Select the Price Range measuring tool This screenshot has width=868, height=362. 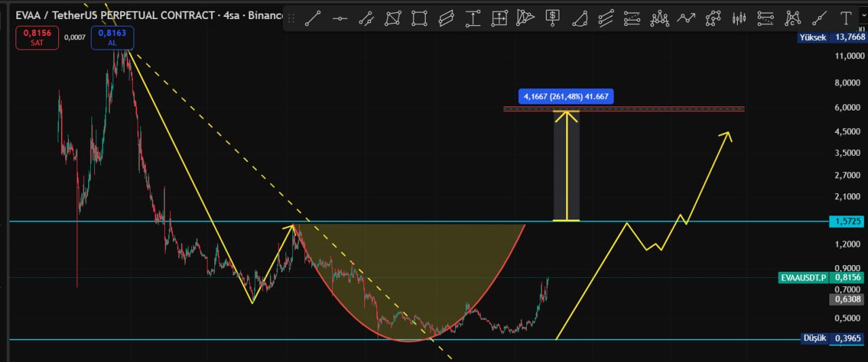473,18
